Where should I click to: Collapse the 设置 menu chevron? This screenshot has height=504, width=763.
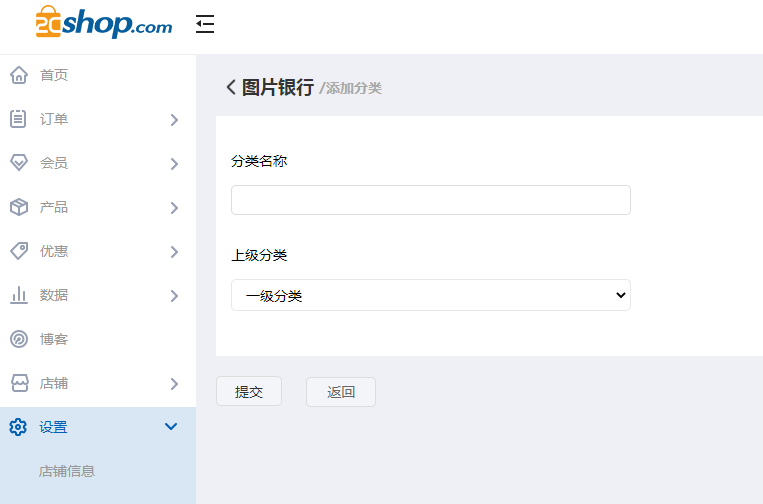pyautogui.click(x=171, y=427)
